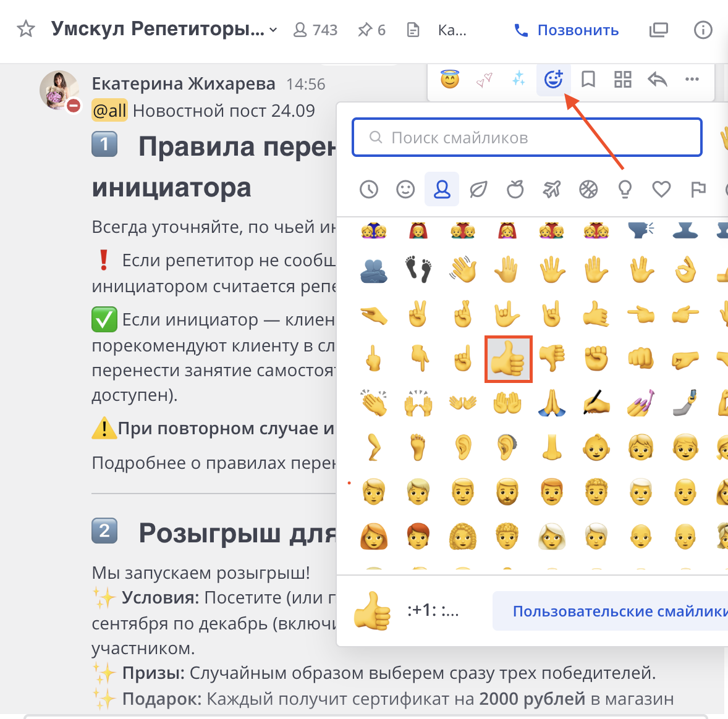Switch to food apple emoji category
The height and width of the screenshot is (719, 728).
point(515,190)
